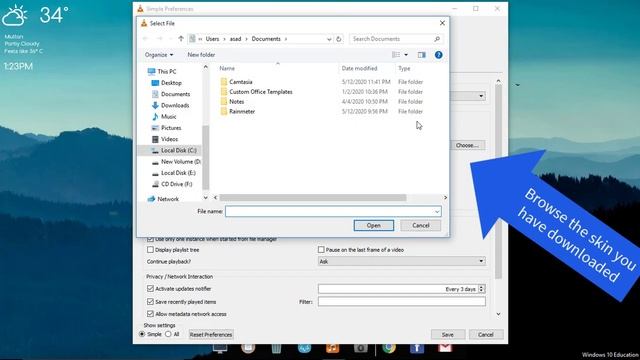640x360 pixels.
Task: Change view layout icon
Action: 396,55
